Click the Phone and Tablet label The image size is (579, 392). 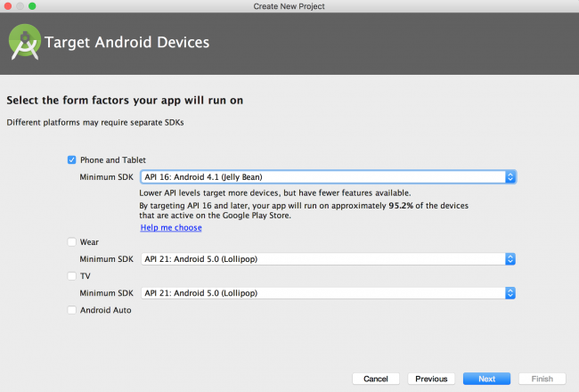click(113, 160)
